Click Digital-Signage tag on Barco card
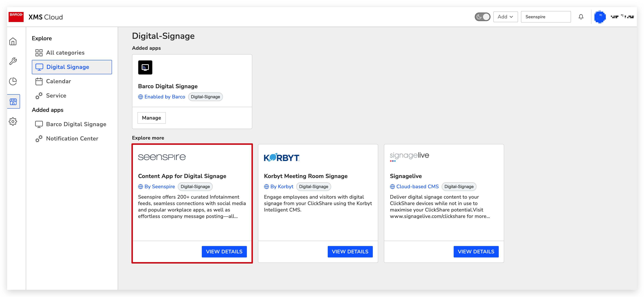Image resolution: width=644 pixels, height=297 pixels. tap(205, 97)
